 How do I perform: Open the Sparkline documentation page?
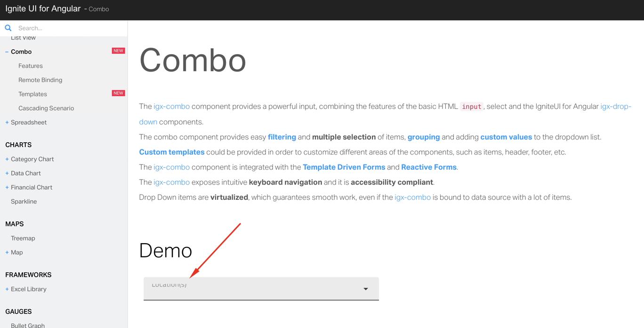[x=24, y=201]
